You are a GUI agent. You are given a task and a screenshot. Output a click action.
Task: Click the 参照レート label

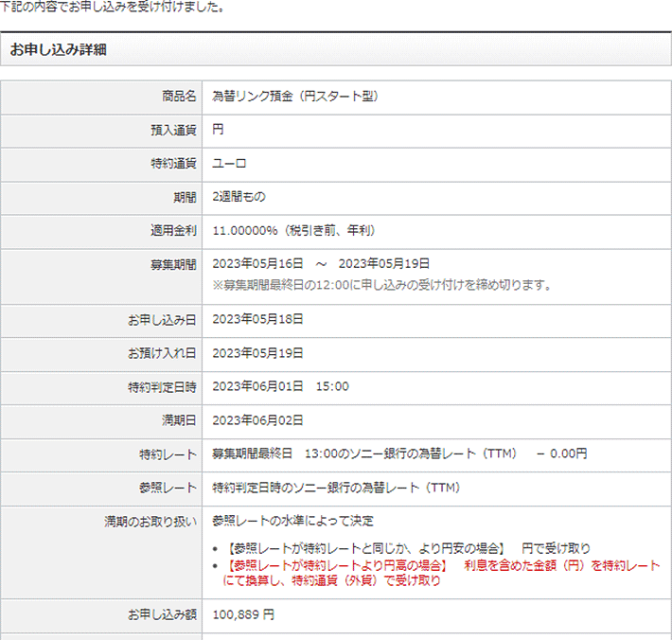(168, 488)
